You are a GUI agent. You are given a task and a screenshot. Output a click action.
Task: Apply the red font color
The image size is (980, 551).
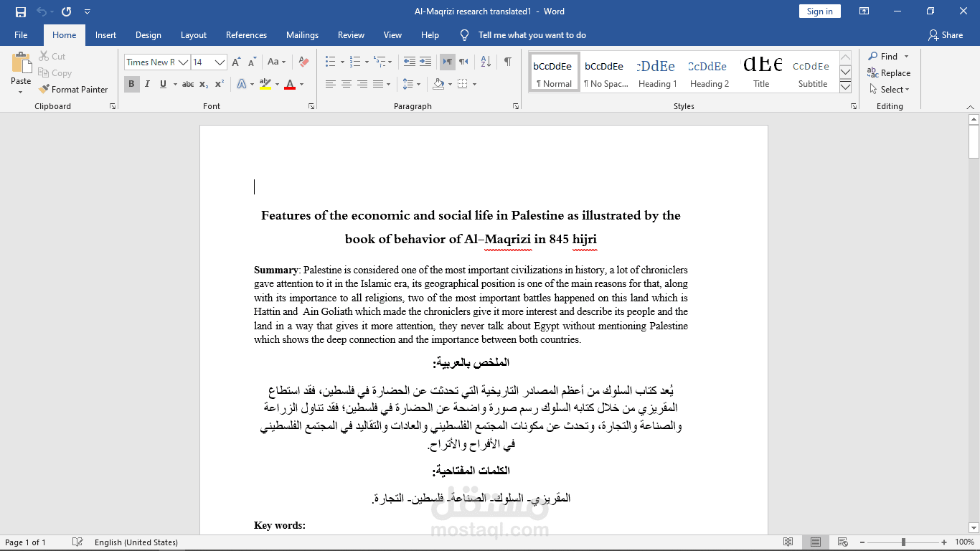290,84
